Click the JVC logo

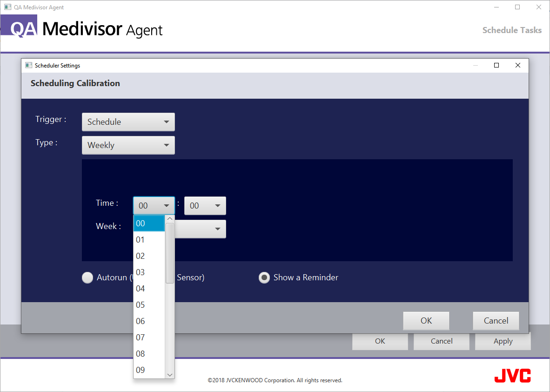pyautogui.click(x=512, y=376)
